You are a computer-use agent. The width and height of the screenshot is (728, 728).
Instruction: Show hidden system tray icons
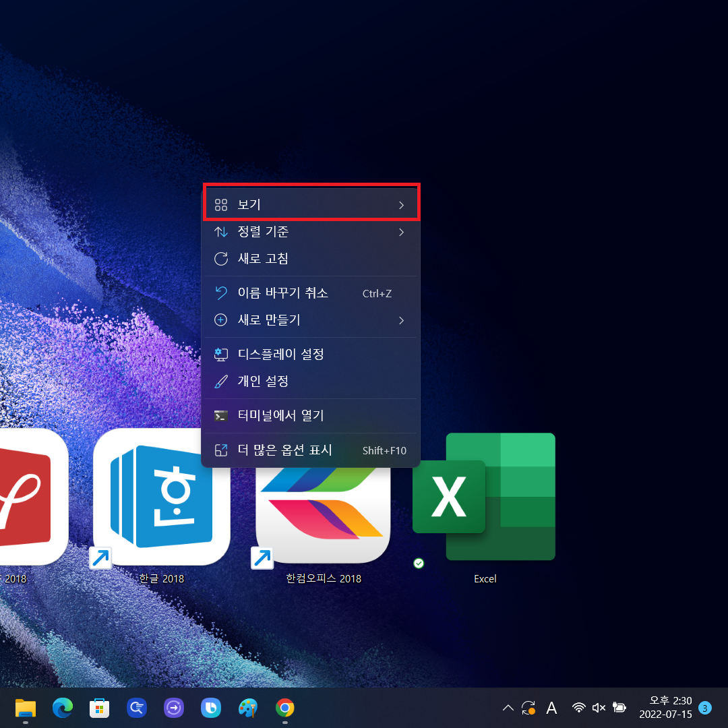508,708
